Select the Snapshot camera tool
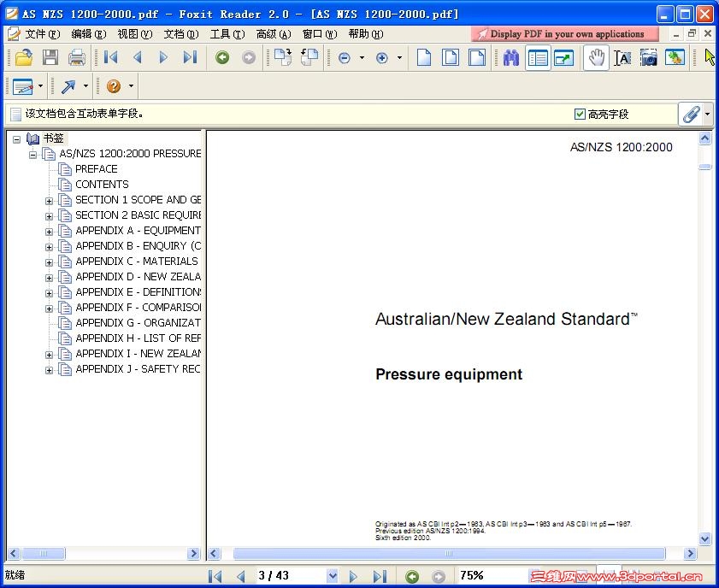Screen dimensions: 719x588 click(648, 58)
